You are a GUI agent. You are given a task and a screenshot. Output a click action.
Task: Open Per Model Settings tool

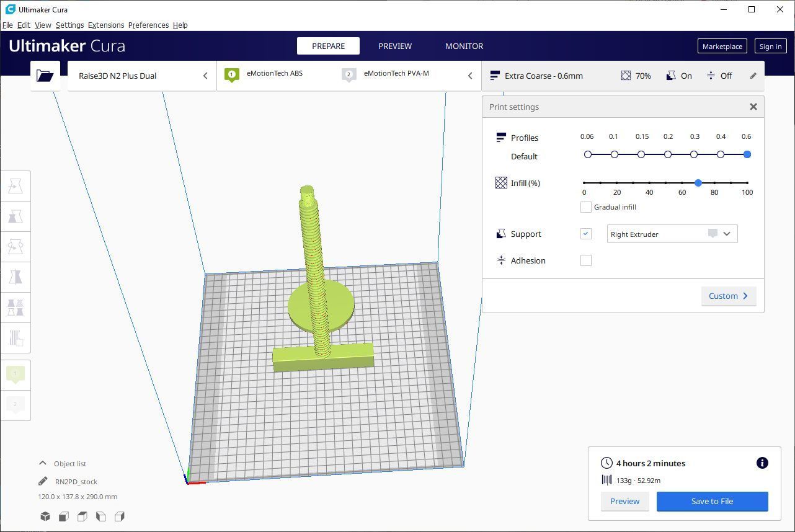(x=16, y=307)
